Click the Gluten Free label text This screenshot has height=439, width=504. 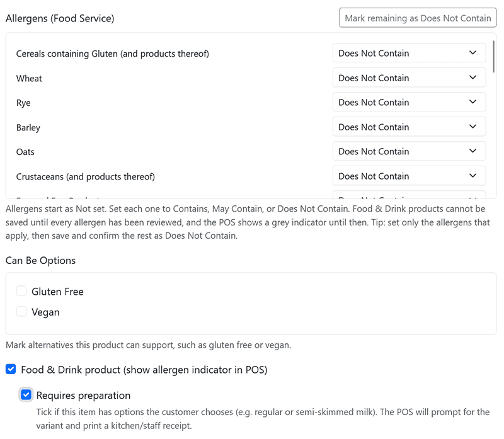(x=57, y=292)
